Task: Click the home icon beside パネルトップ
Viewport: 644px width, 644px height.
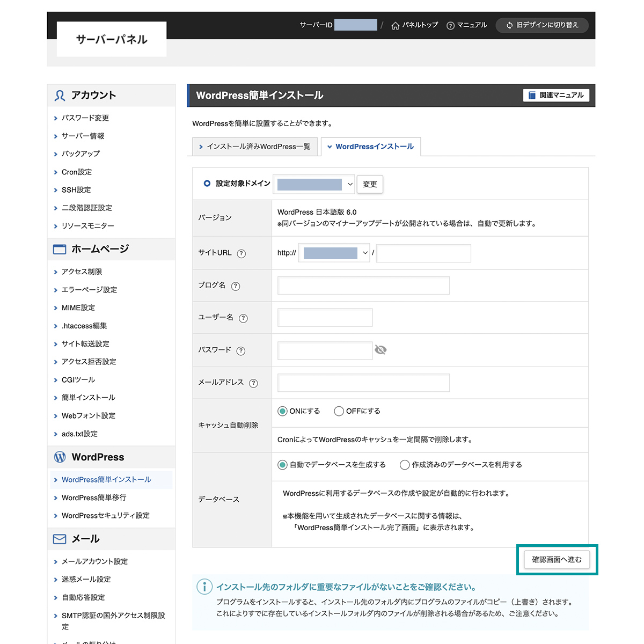Action: [x=396, y=25]
